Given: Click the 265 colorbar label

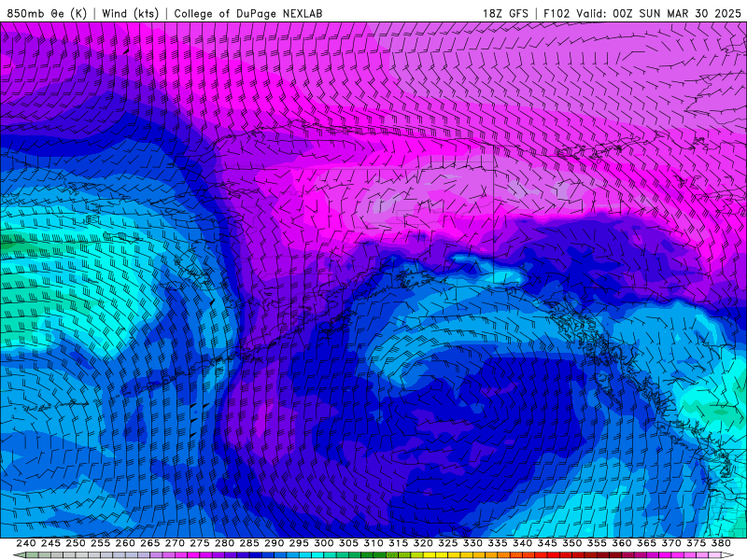Looking at the screenshot, I should (149, 543).
